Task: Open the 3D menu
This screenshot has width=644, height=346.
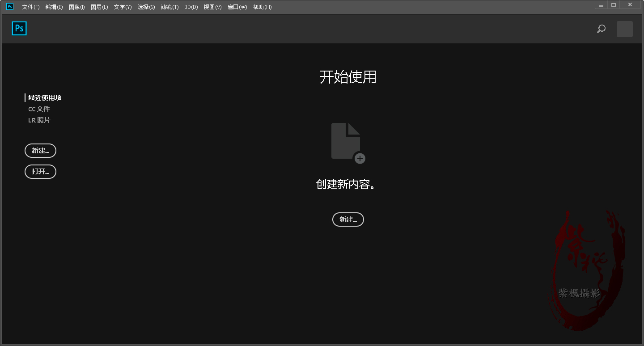Action: (x=191, y=7)
